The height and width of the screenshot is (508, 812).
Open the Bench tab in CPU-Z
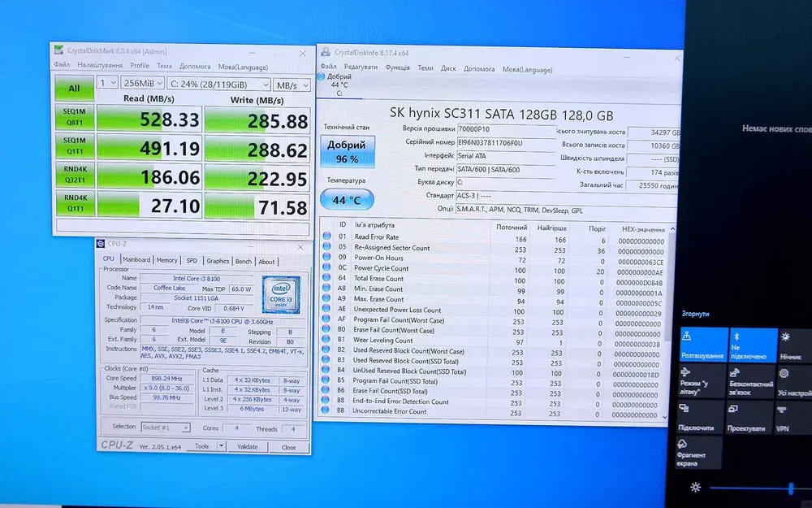tap(244, 261)
